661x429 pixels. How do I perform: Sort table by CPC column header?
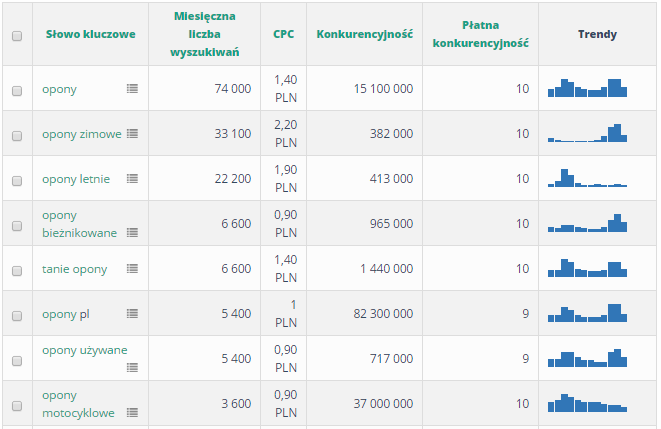point(283,34)
